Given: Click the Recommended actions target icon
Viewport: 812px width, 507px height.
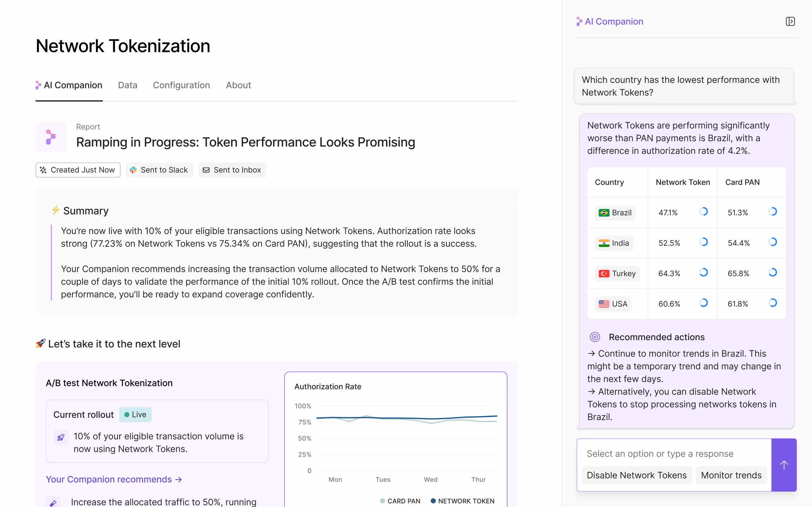Looking at the screenshot, I should pyautogui.click(x=595, y=337).
